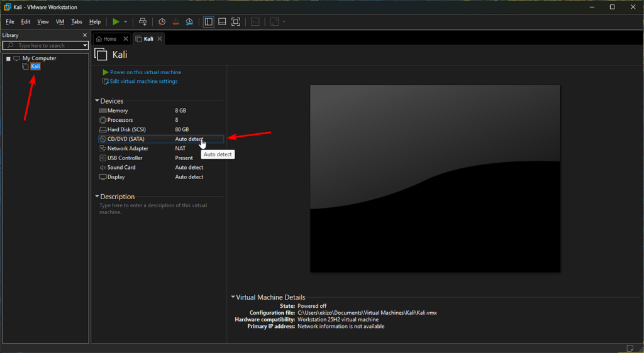The image size is (644, 353).
Task: Click the large Kali heading VM icon
Action: tap(101, 55)
